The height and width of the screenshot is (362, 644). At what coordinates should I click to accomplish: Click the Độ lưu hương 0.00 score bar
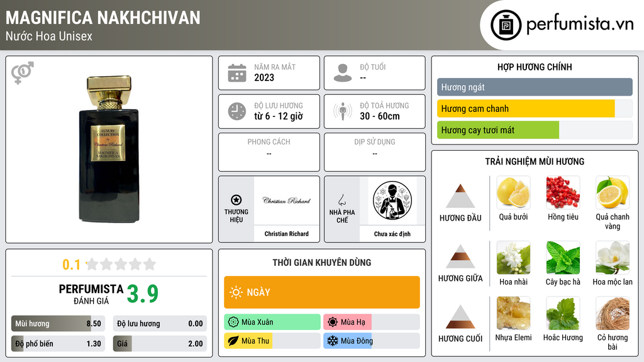[160, 324]
